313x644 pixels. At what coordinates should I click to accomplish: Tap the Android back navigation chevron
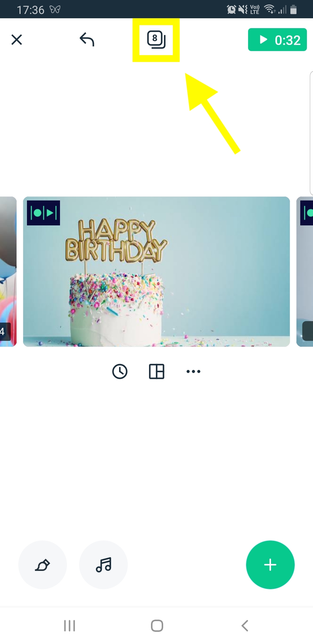coord(245,626)
